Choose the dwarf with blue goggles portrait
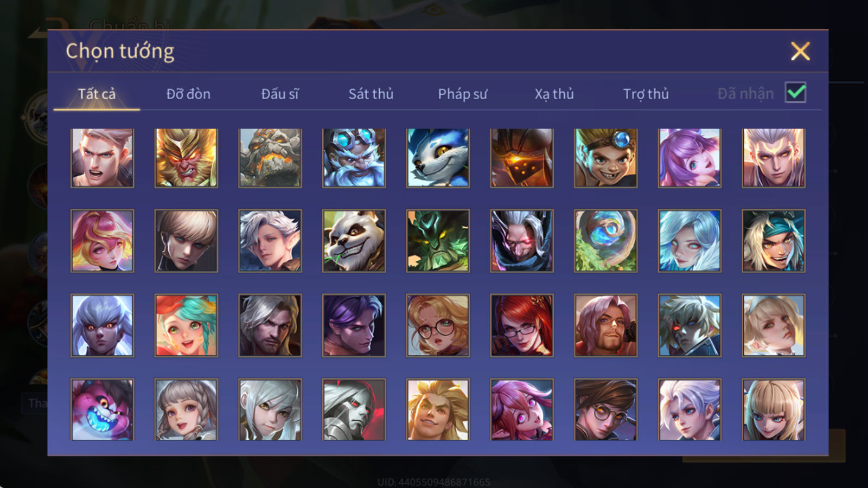Viewport: 868px width, 488px height. click(x=354, y=158)
